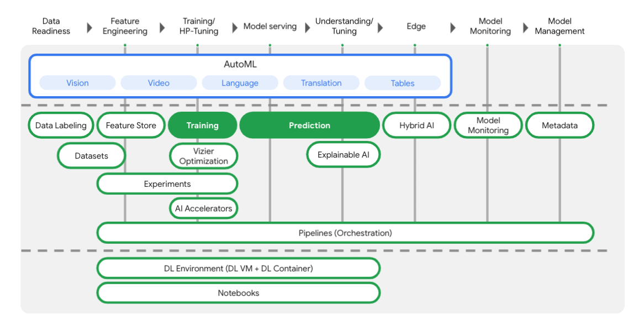
Task: Click the green Prediction block
Action: tap(309, 125)
